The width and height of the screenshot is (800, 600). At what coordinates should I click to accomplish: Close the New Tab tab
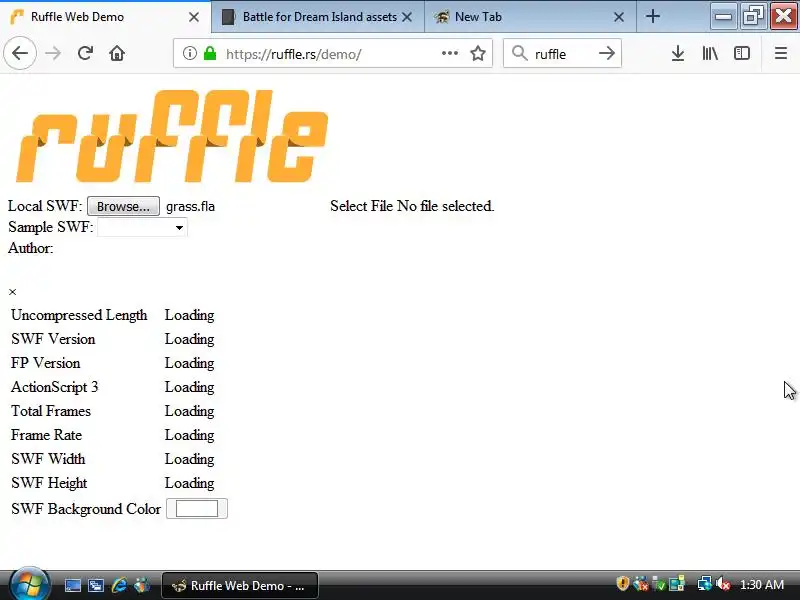tap(619, 17)
